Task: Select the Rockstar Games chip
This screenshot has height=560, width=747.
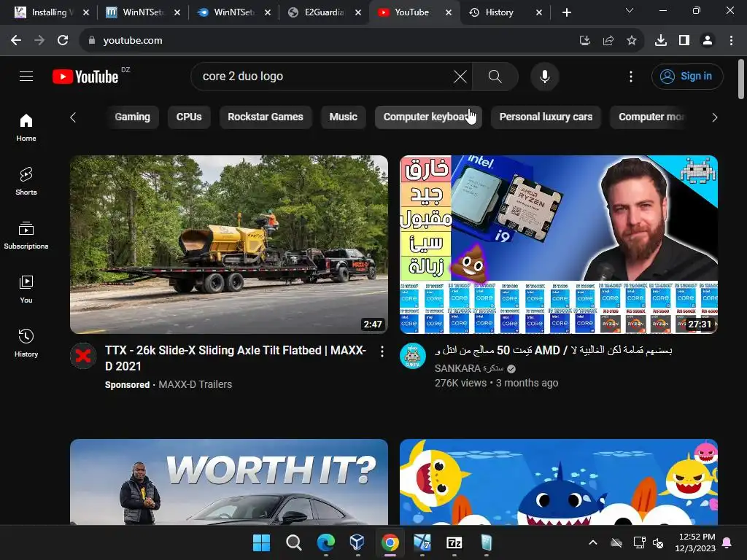Action: pyautogui.click(x=266, y=117)
